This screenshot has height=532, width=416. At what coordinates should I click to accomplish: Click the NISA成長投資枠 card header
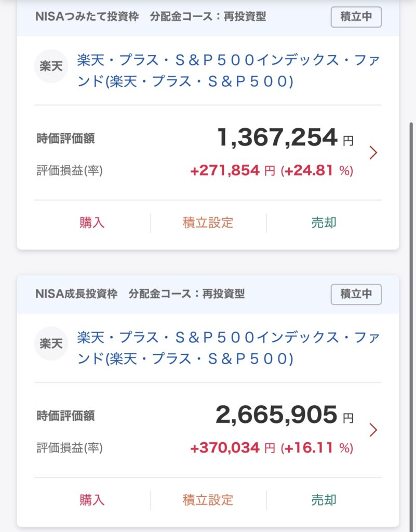[x=140, y=294]
